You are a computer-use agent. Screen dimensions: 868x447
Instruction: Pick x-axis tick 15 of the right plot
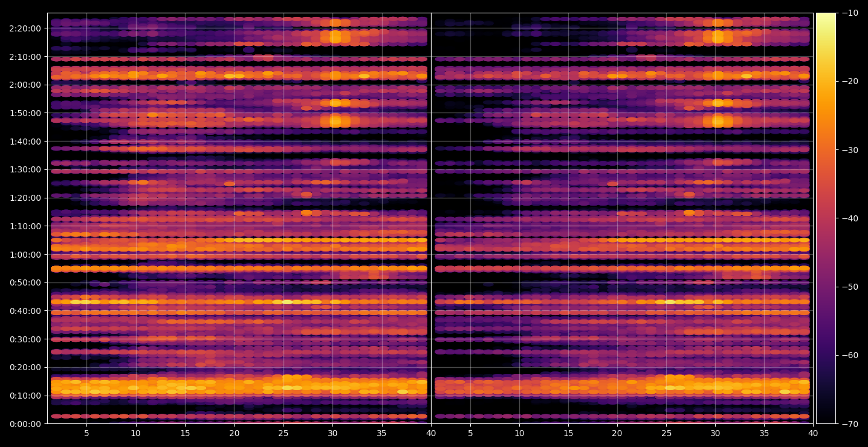(x=568, y=433)
